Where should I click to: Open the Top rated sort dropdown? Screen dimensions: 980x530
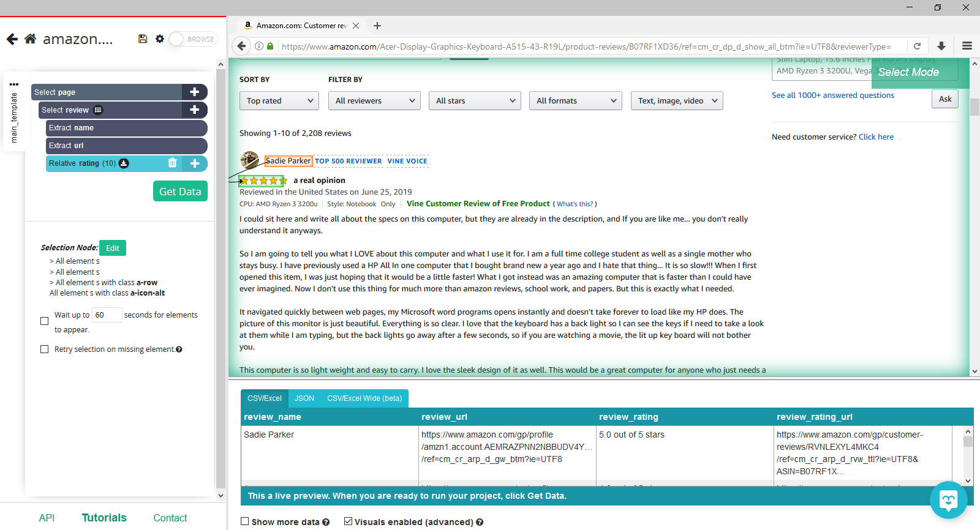(x=279, y=101)
